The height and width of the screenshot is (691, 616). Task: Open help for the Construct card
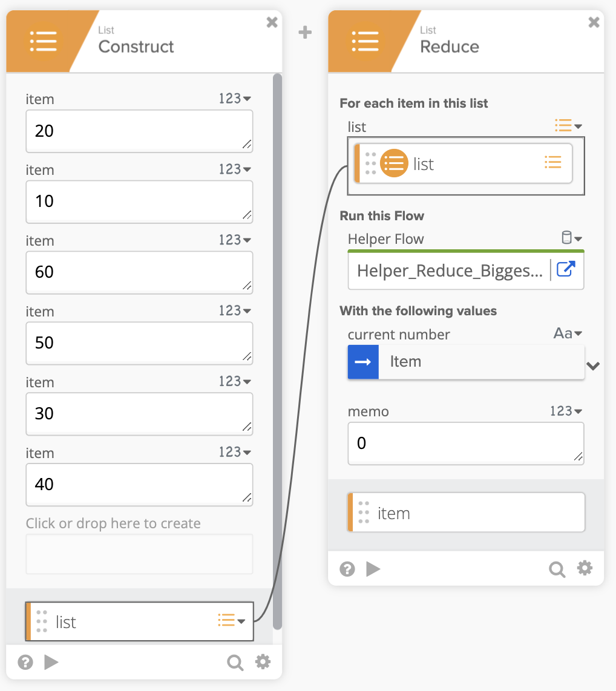pyautogui.click(x=25, y=663)
